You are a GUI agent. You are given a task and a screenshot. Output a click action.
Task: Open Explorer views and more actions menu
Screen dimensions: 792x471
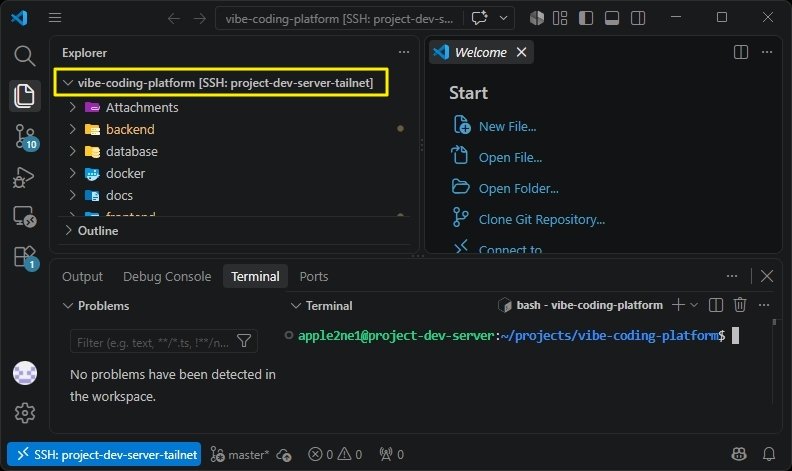click(404, 52)
